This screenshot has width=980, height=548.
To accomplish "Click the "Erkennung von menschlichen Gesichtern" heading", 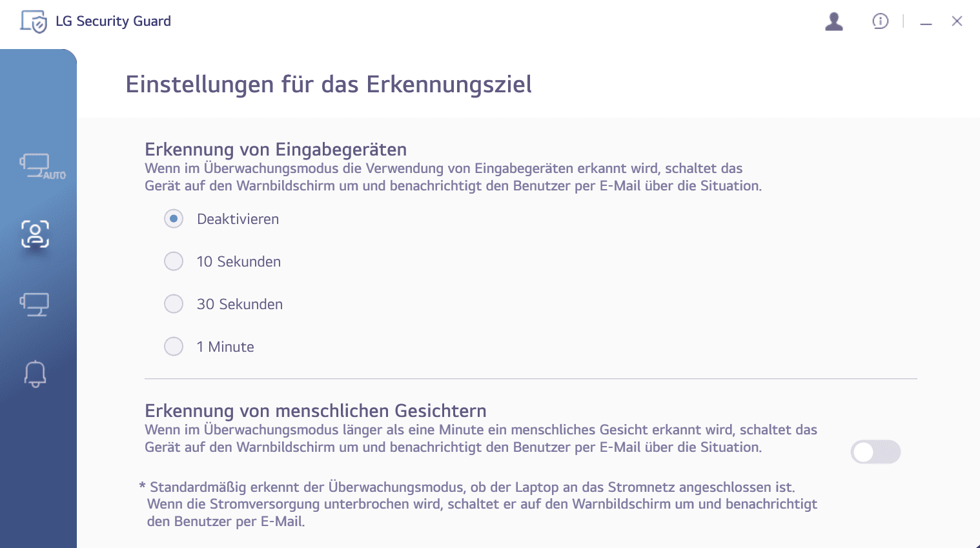I will point(315,411).
